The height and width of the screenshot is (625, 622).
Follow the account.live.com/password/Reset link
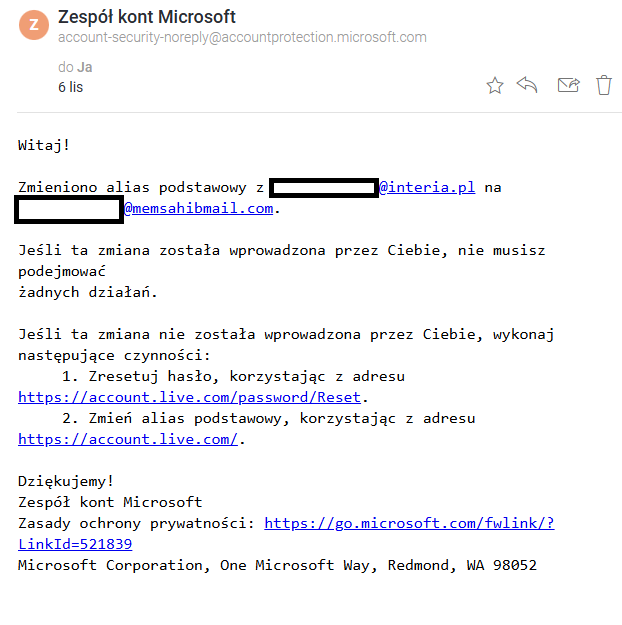click(x=189, y=397)
